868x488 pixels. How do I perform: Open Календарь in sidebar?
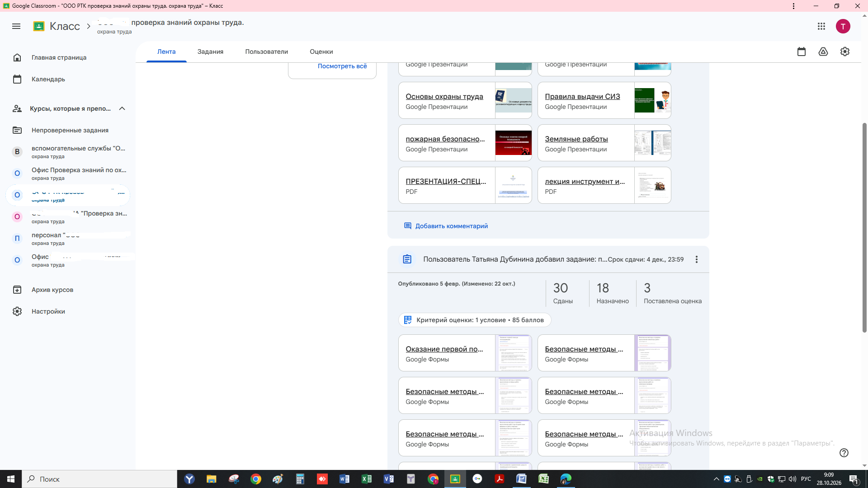click(x=68, y=79)
